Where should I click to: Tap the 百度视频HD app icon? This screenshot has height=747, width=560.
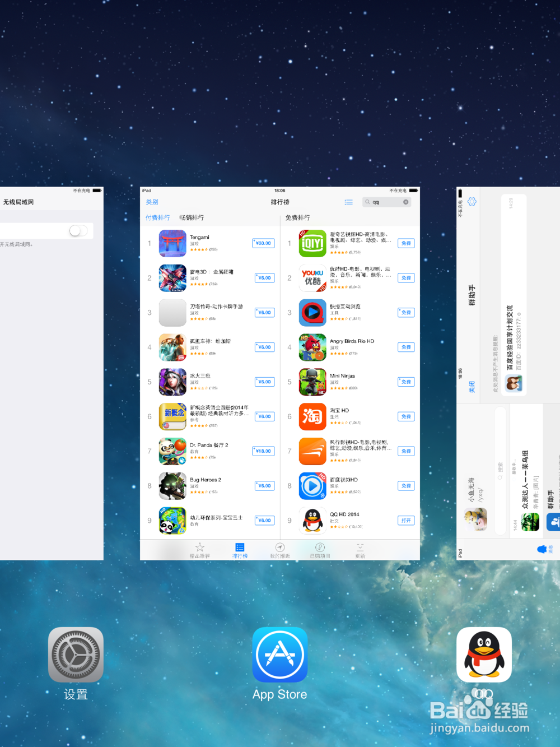312,486
